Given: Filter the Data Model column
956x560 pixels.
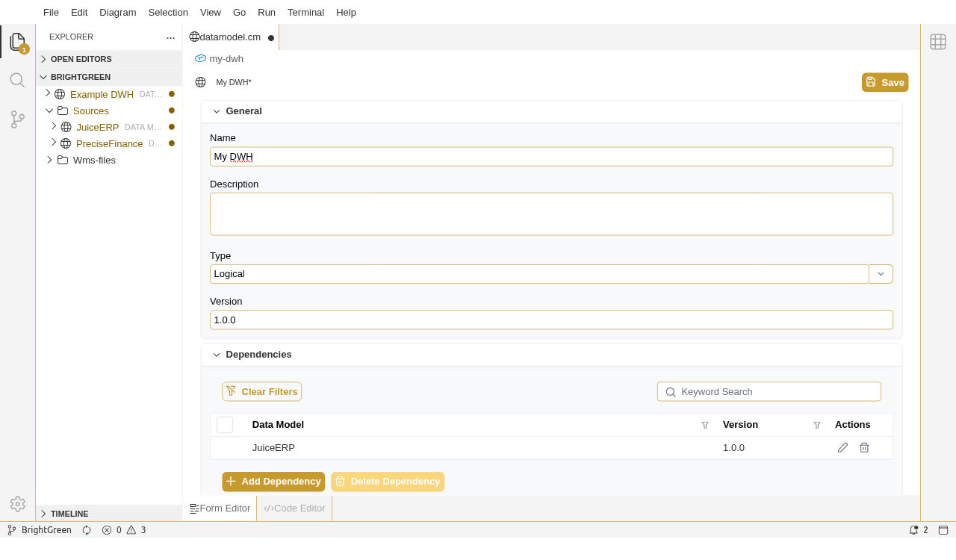Looking at the screenshot, I should pos(705,425).
